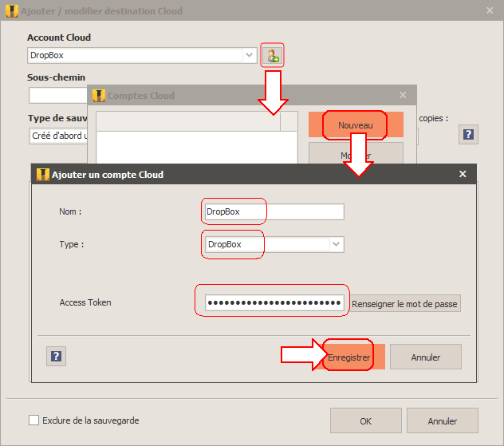Click the Sous-chemin input field
This screenshot has height=446, width=504.
[58, 96]
